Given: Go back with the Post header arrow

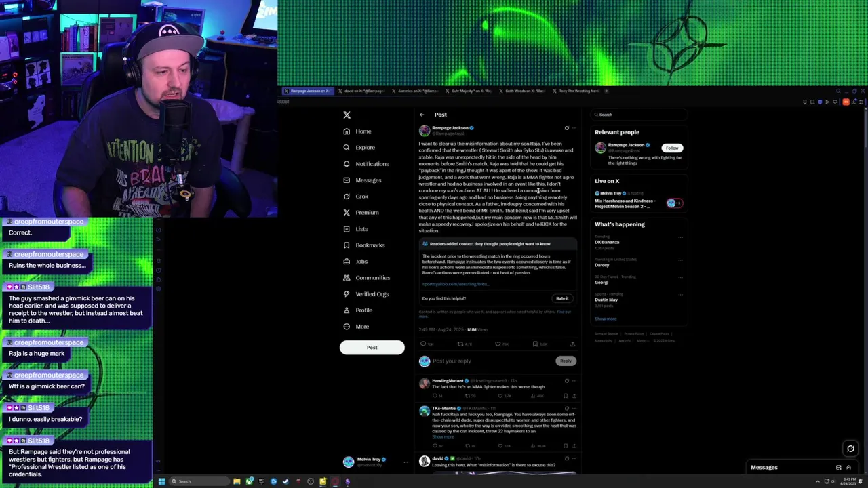Looking at the screenshot, I should pyautogui.click(x=422, y=115).
